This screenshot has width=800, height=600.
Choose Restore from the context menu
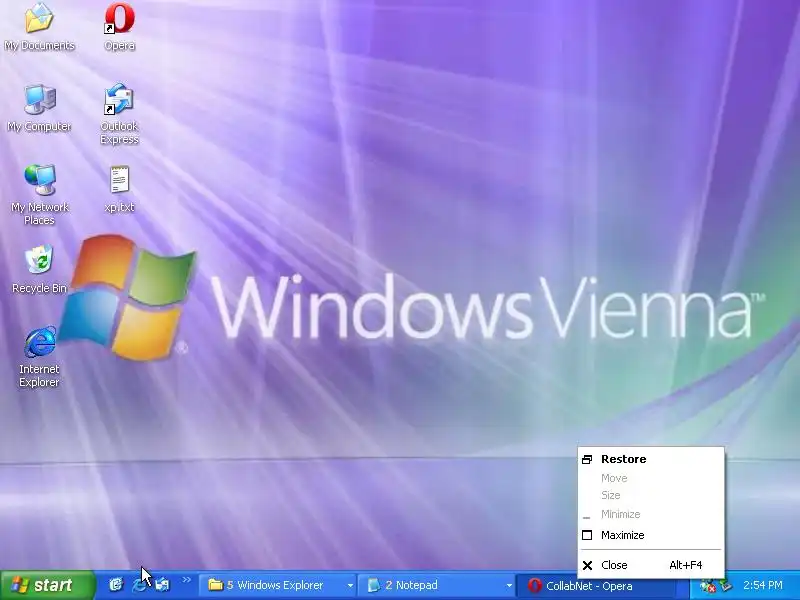pyautogui.click(x=651, y=459)
